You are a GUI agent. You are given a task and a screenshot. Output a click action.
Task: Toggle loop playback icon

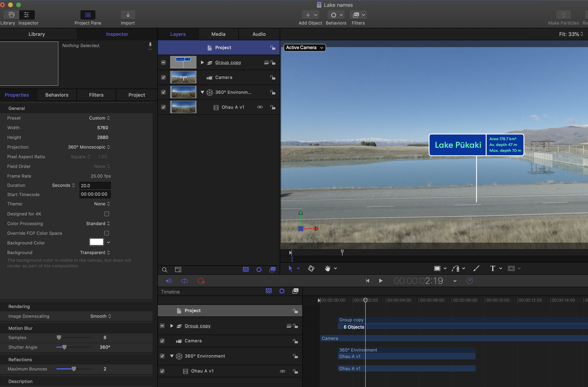(x=185, y=281)
